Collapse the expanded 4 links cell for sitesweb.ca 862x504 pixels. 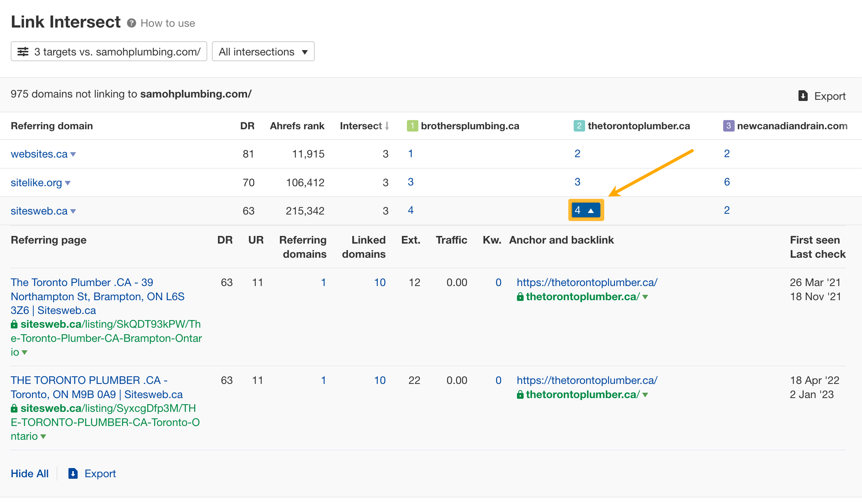pyautogui.click(x=586, y=210)
